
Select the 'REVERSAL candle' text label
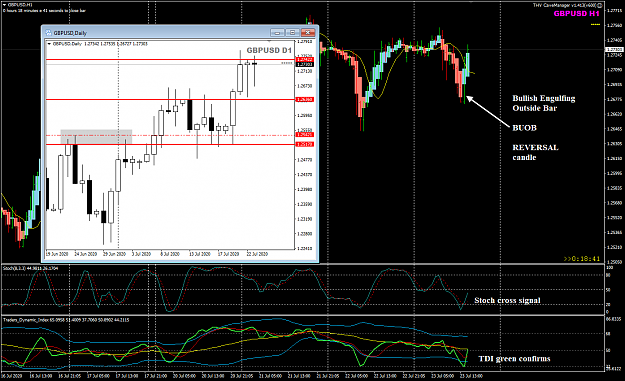[535, 152]
